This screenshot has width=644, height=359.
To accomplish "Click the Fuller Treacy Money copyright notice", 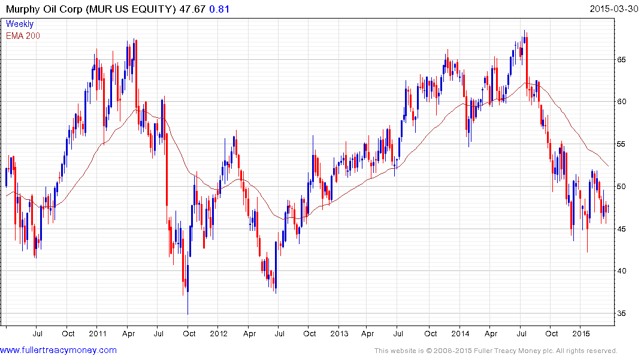I will tap(495, 351).
